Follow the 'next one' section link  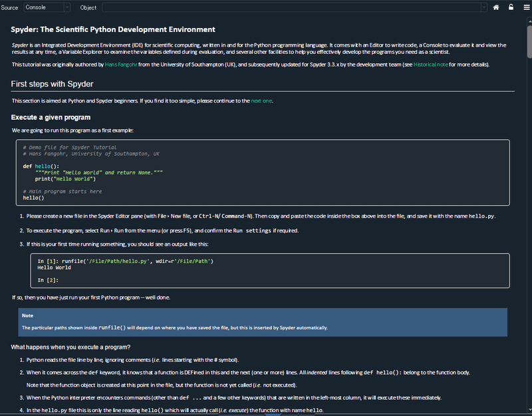(x=261, y=101)
